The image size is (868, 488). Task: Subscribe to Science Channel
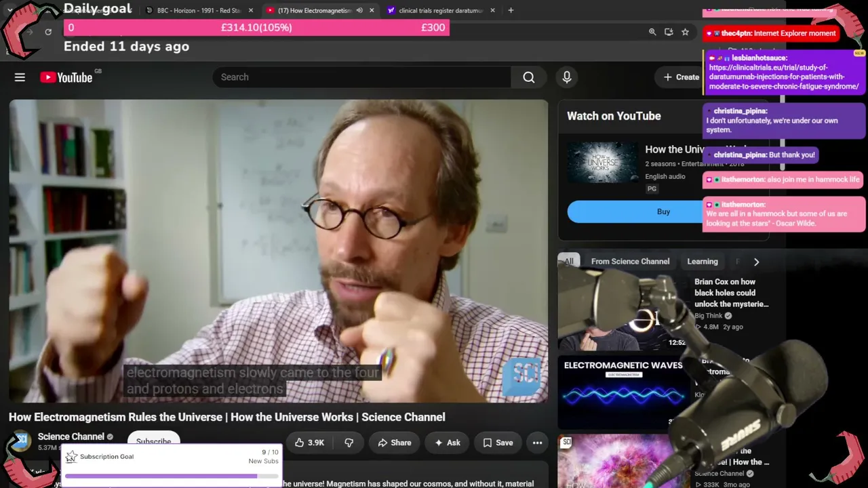click(153, 441)
